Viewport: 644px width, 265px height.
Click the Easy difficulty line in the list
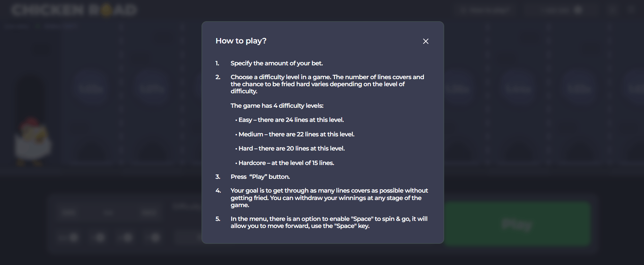pos(291,120)
